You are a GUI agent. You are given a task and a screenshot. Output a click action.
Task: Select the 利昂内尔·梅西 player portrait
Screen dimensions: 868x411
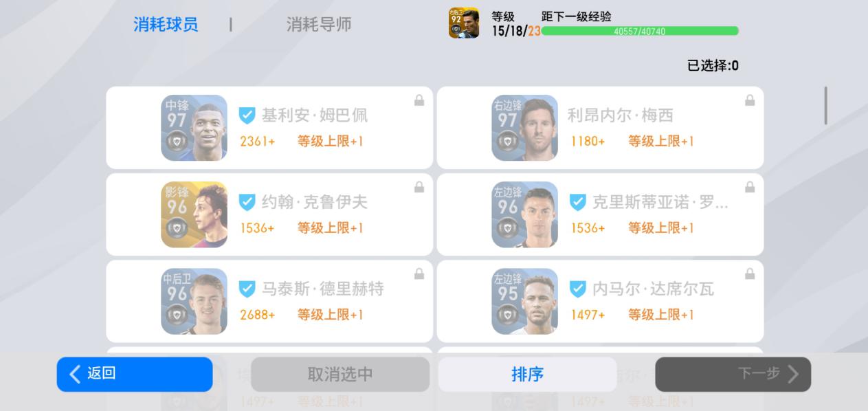pyautogui.click(x=524, y=128)
